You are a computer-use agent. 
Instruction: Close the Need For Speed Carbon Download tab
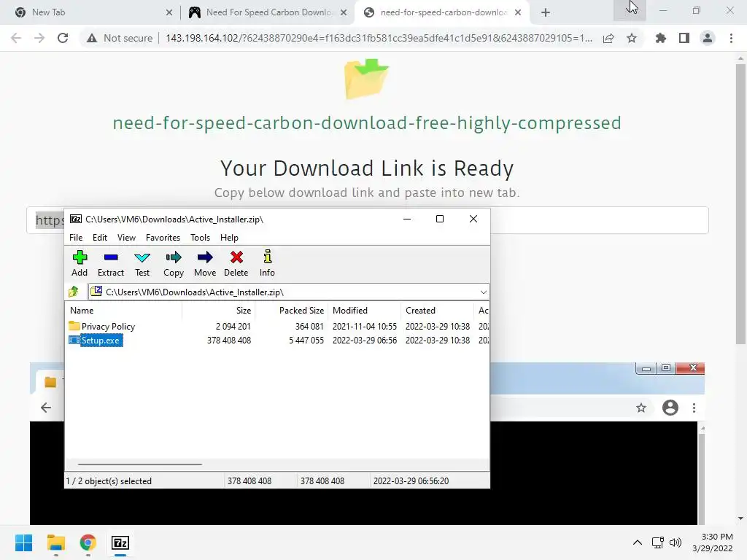point(344,12)
